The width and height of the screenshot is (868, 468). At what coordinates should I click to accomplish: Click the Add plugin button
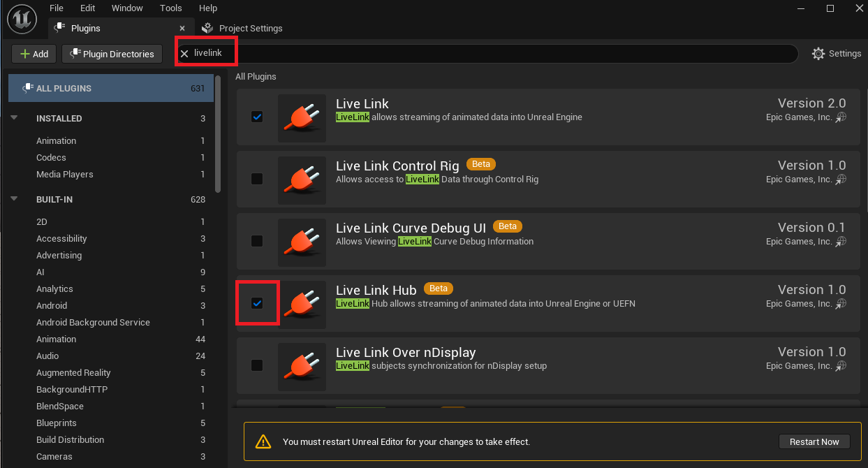[x=34, y=54]
